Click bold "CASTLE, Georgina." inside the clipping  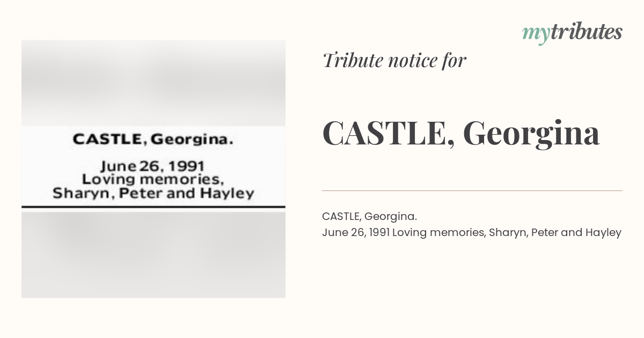[153, 140]
